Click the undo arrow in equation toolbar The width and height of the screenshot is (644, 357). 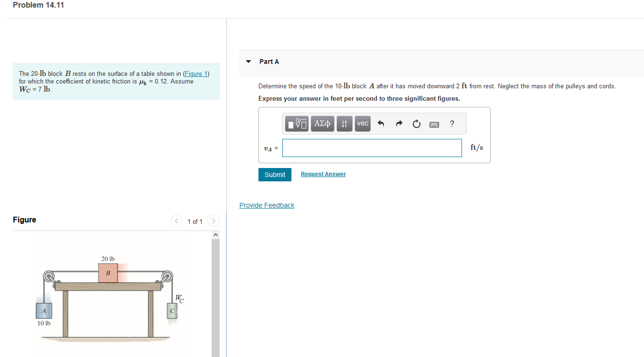[x=381, y=123]
